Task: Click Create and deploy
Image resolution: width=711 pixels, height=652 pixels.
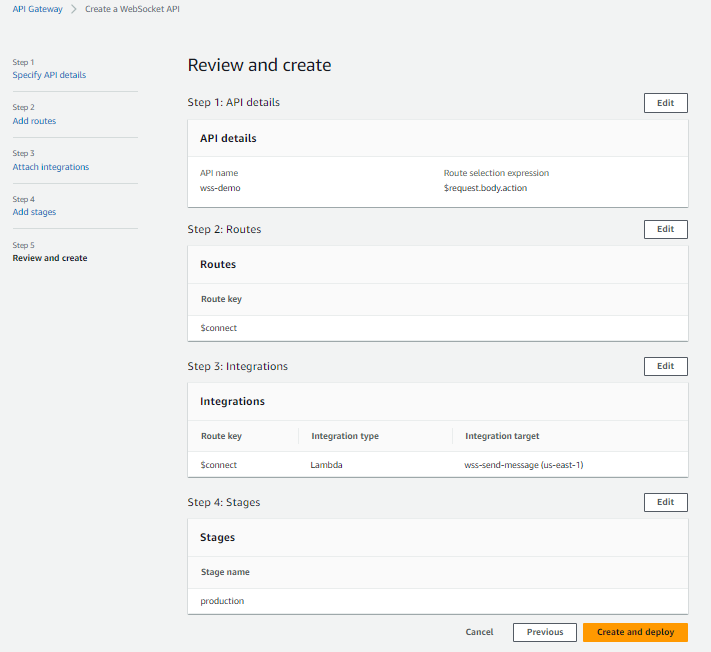Action: (635, 632)
